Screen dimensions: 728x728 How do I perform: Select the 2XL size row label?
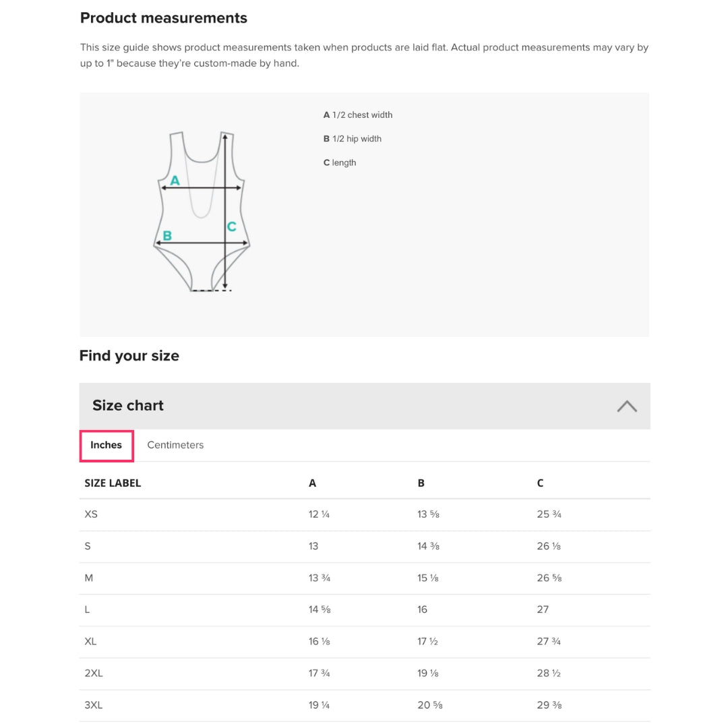[x=94, y=673]
